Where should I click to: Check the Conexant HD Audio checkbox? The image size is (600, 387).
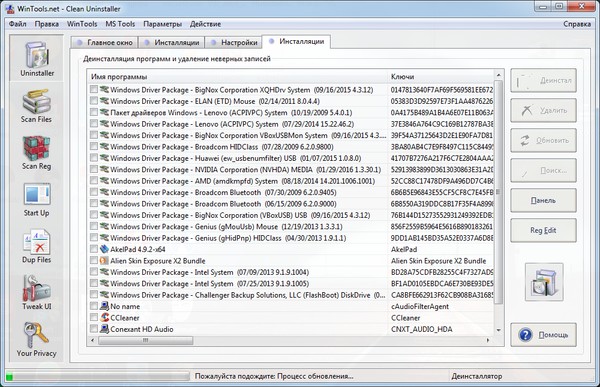click(94, 329)
